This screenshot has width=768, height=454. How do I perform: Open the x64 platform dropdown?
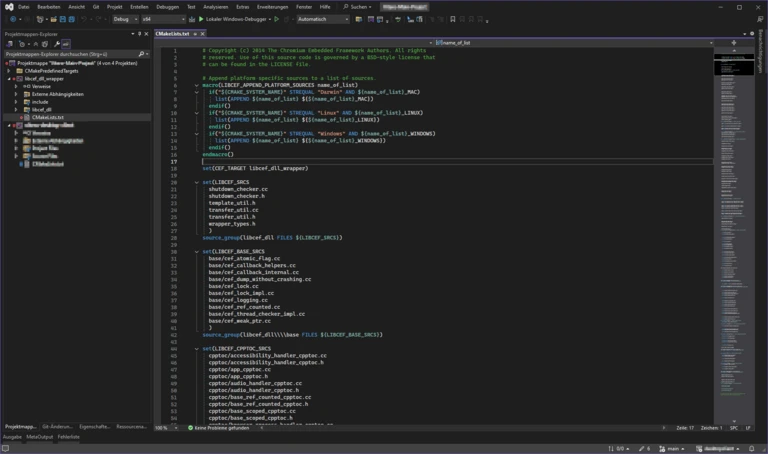[164, 19]
